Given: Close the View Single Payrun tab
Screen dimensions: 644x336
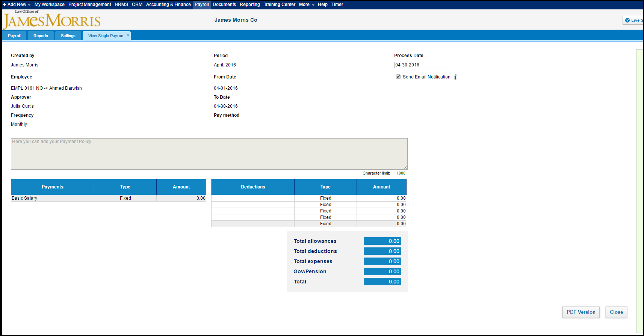Looking at the screenshot, I should [x=128, y=35].
